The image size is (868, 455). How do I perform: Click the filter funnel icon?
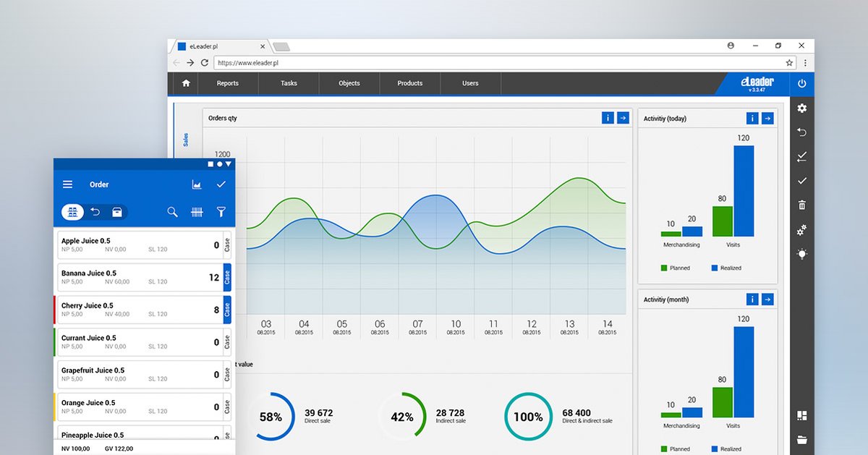coord(221,212)
